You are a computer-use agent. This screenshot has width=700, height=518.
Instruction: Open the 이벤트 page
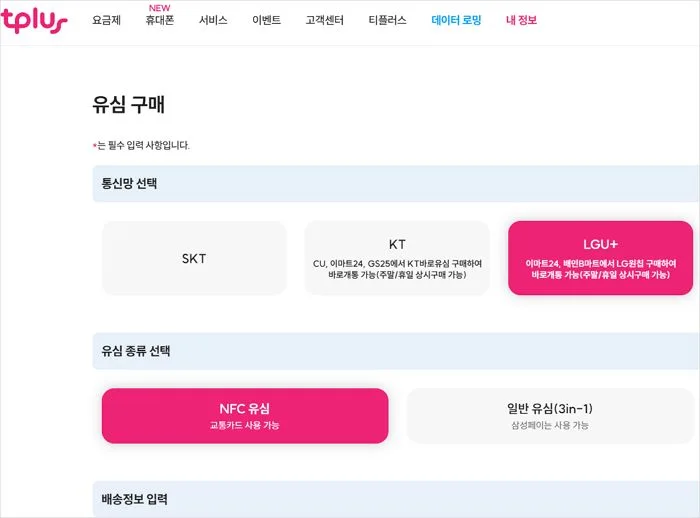click(266, 20)
